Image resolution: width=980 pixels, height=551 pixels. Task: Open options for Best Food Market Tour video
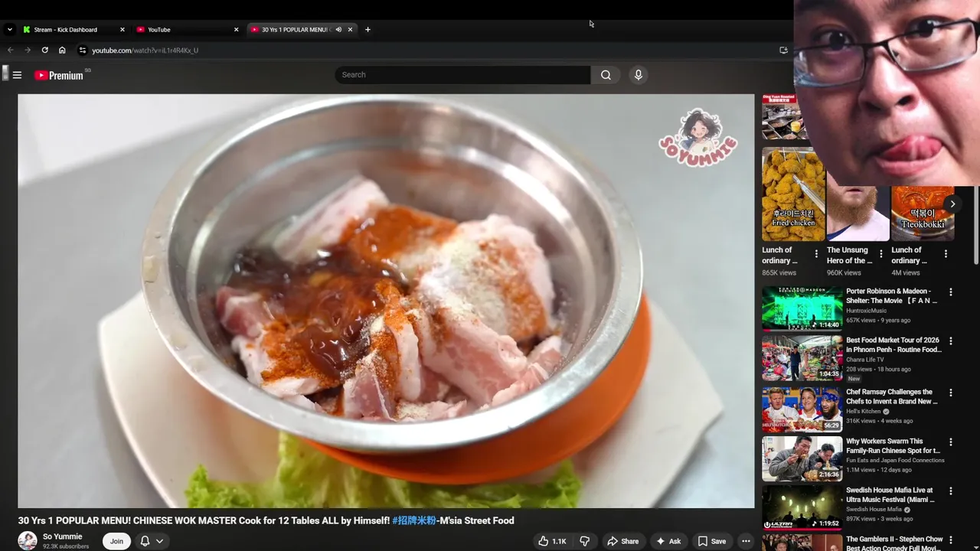(x=951, y=341)
